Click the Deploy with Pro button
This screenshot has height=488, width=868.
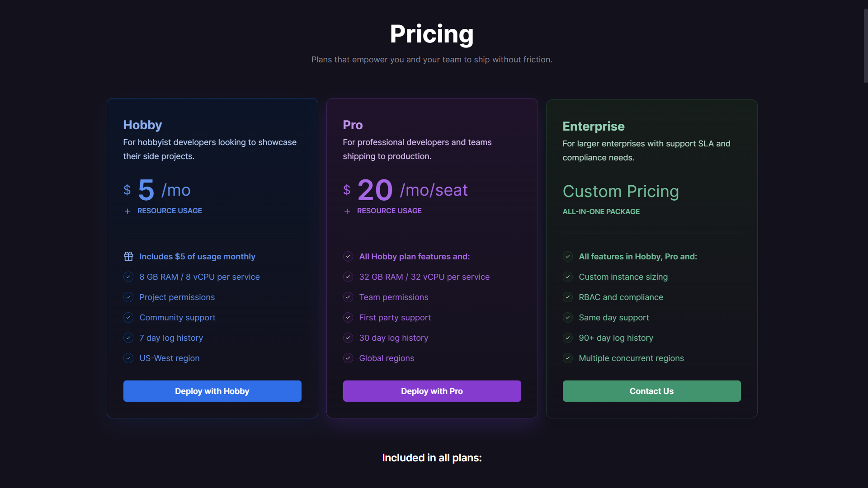(432, 391)
